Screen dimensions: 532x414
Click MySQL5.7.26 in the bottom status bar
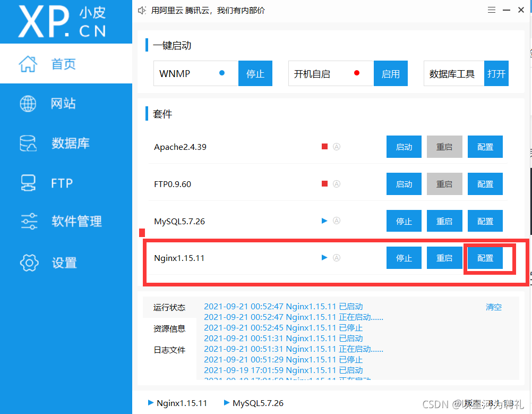(254, 403)
